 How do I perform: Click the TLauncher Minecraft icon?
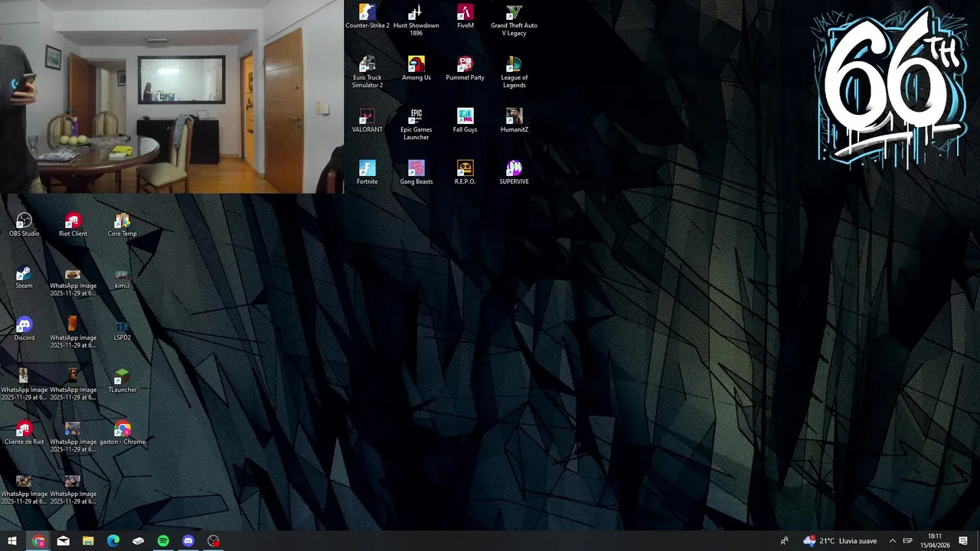(x=122, y=381)
